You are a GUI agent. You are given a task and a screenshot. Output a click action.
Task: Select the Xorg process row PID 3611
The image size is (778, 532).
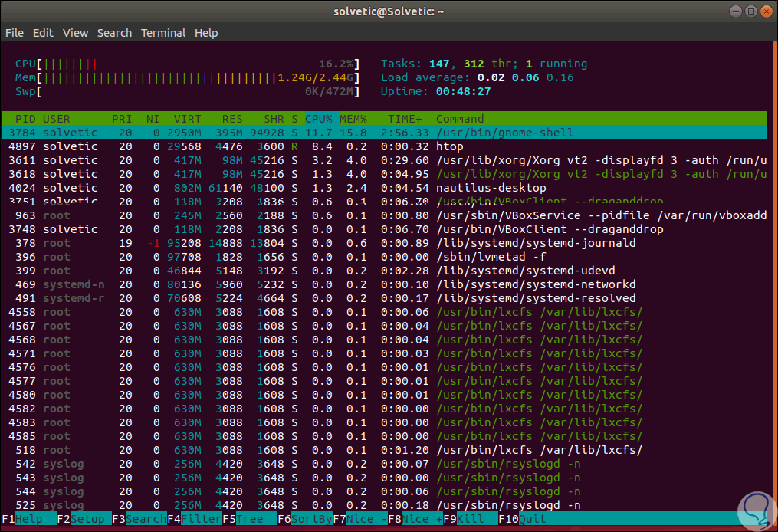[x=385, y=160]
